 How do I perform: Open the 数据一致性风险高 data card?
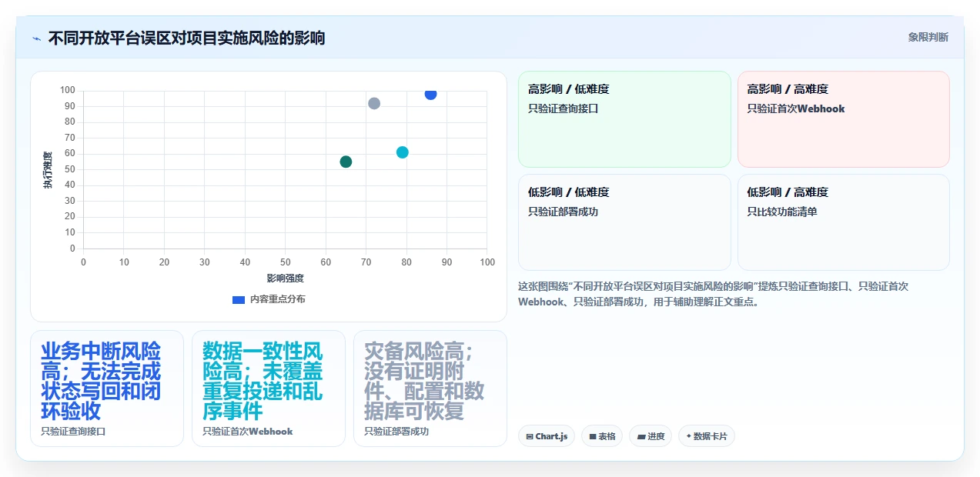(x=269, y=389)
